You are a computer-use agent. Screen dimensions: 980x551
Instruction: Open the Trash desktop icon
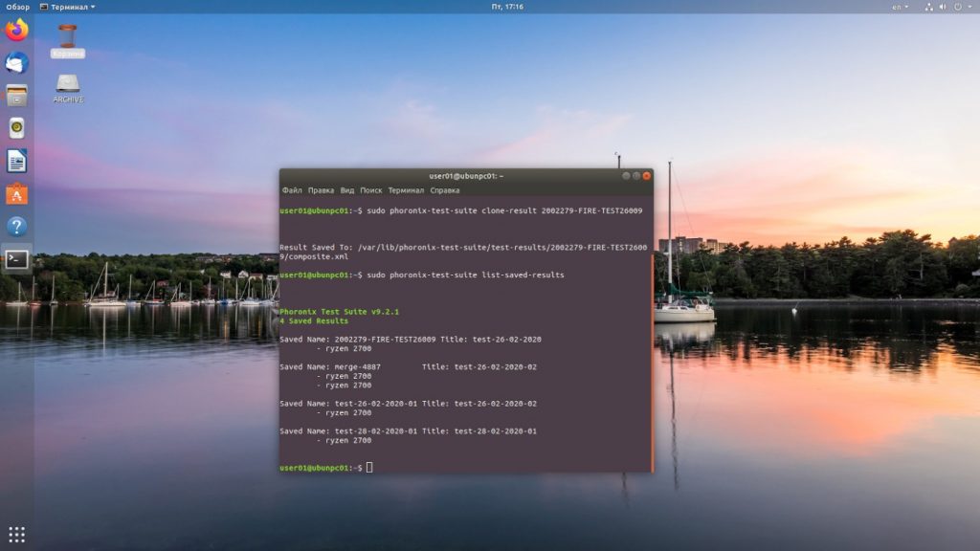68,41
